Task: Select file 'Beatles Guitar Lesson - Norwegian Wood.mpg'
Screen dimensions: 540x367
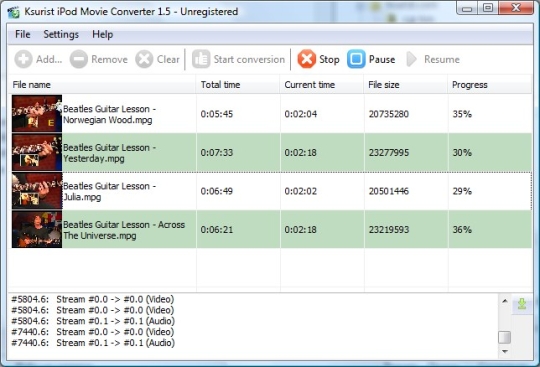Action: pyautogui.click(x=109, y=114)
